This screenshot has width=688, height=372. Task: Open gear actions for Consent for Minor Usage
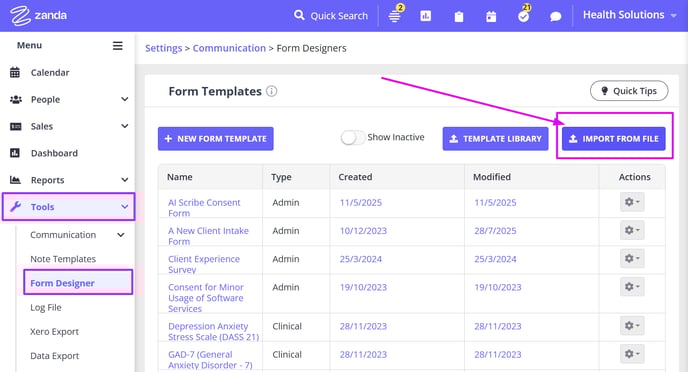click(632, 286)
